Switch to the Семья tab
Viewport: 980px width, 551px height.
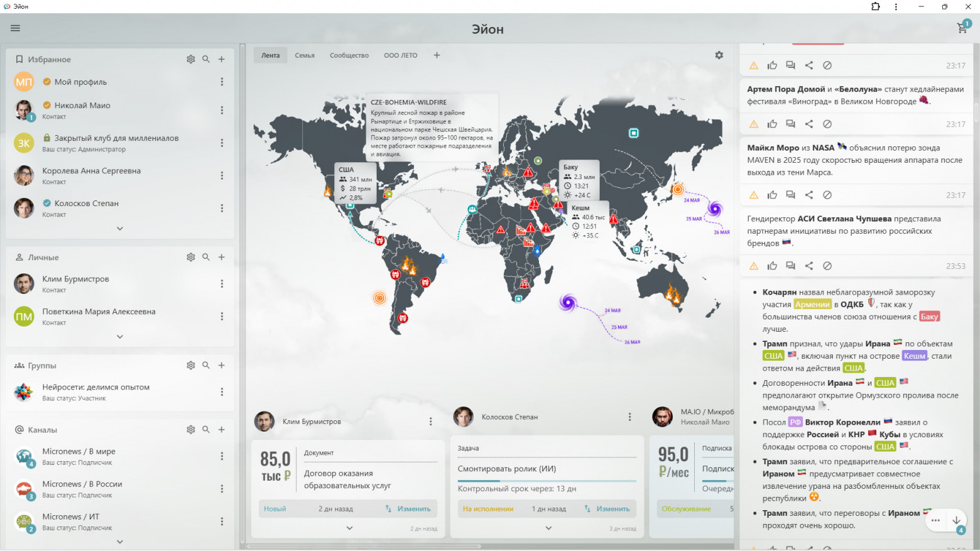pos(305,55)
